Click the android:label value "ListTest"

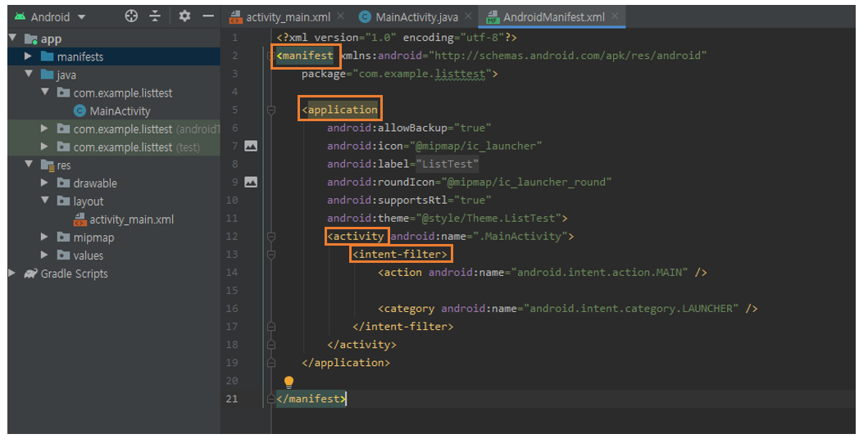[448, 165]
